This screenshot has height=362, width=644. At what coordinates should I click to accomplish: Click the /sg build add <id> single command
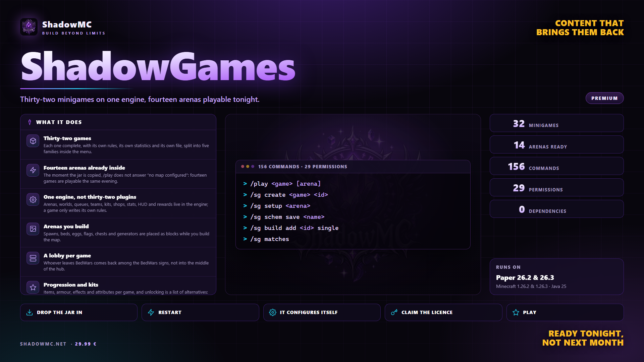pyautogui.click(x=291, y=228)
